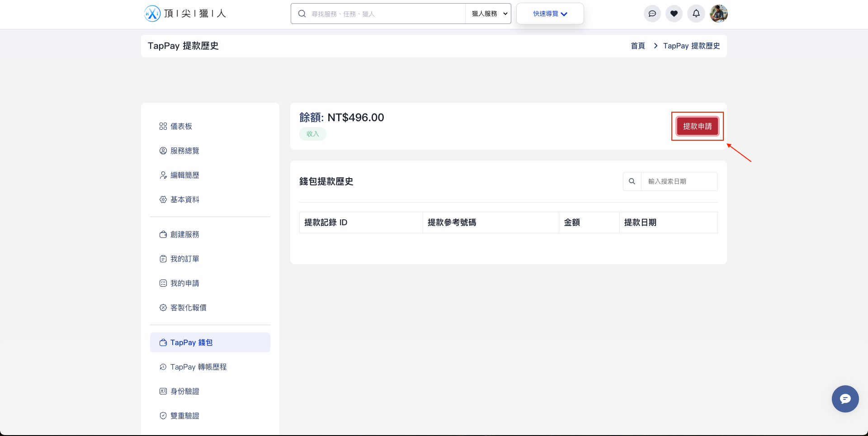868x436 pixels.
Task: Click the magnifier icon in 錢包提款歷史 search
Action: [x=632, y=181]
